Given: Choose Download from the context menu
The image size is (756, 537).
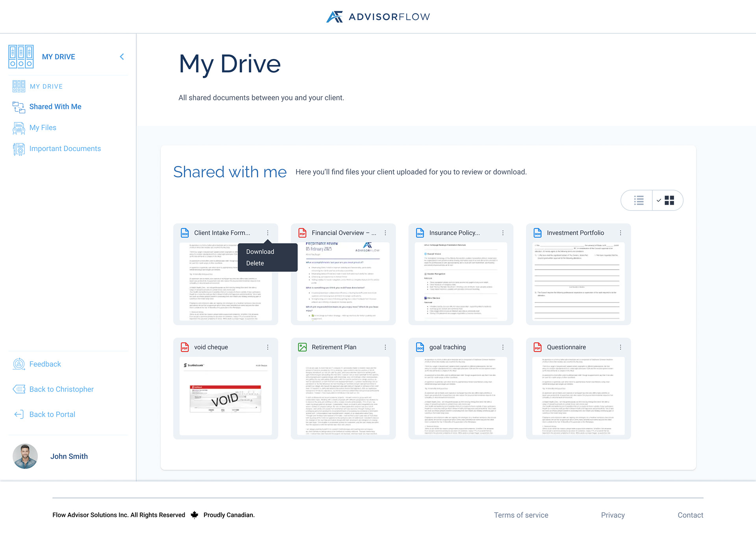Looking at the screenshot, I should click(x=259, y=251).
